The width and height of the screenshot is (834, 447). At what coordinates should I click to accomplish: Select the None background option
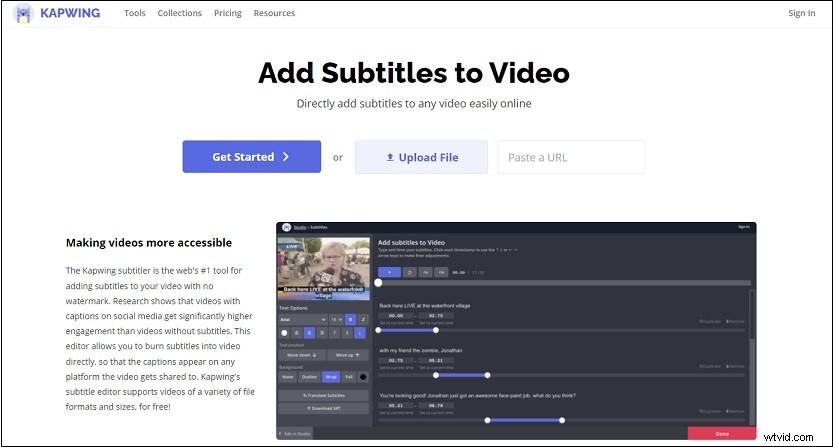coord(288,377)
